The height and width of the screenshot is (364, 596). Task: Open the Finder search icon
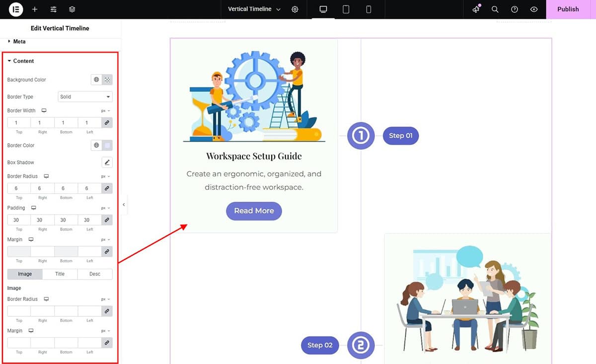pos(495,9)
